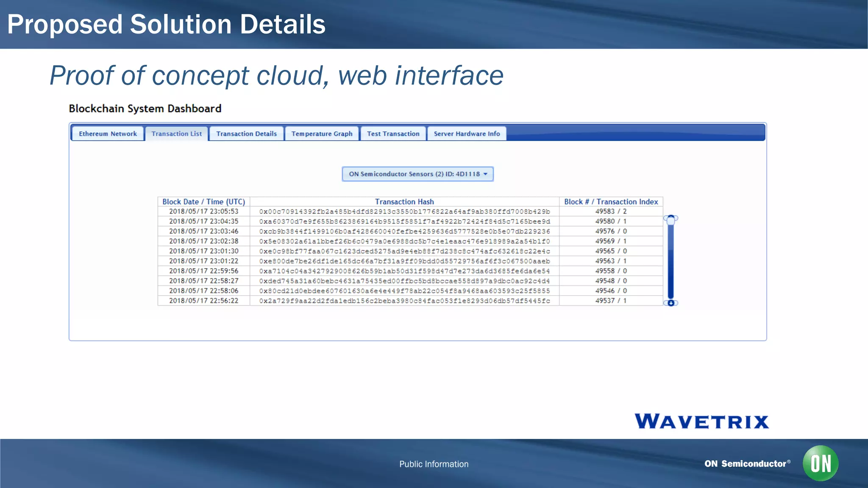Click transaction hash starting 0x80cd21d0
Image resolution: width=868 pixels, height=488 pixels.
[x=404, y=291]
